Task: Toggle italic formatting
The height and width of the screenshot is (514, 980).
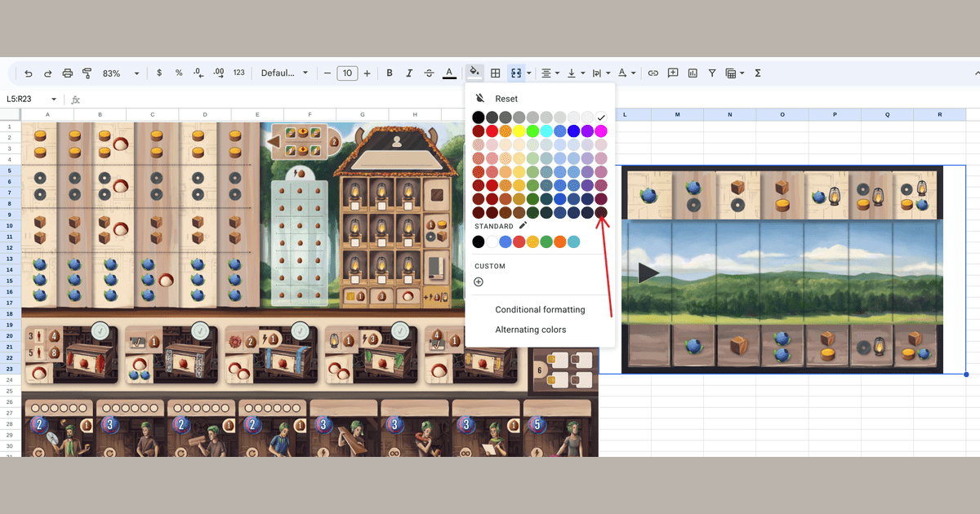Action: tap(409, 73)
